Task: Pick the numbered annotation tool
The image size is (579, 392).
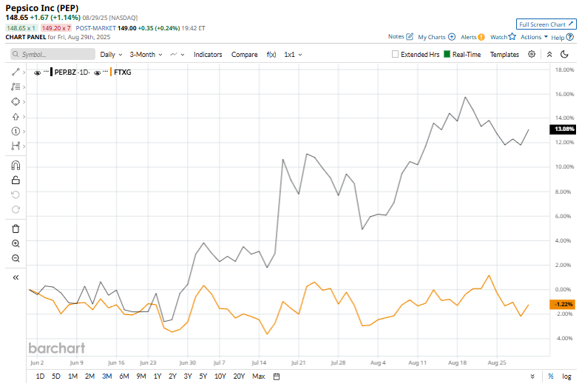Action: [x=16, y=131]
